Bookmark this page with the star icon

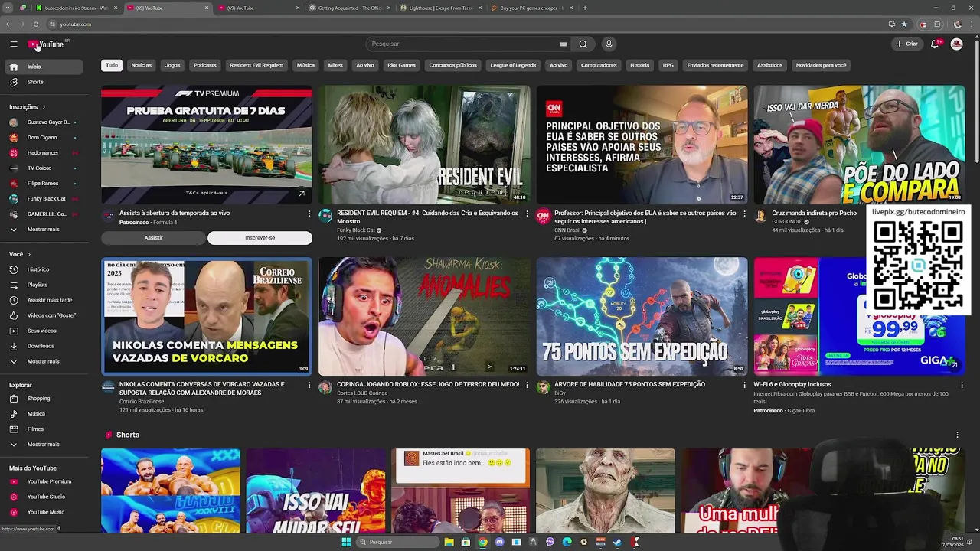pyautogui.click(x=904, y=24)
